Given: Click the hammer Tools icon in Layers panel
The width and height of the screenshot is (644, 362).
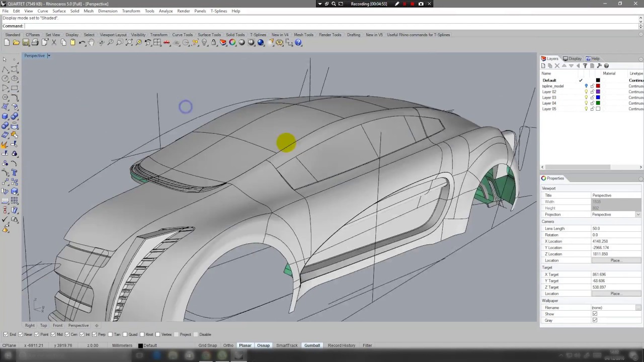Looking at the screenshot, I should coord(599,66).
